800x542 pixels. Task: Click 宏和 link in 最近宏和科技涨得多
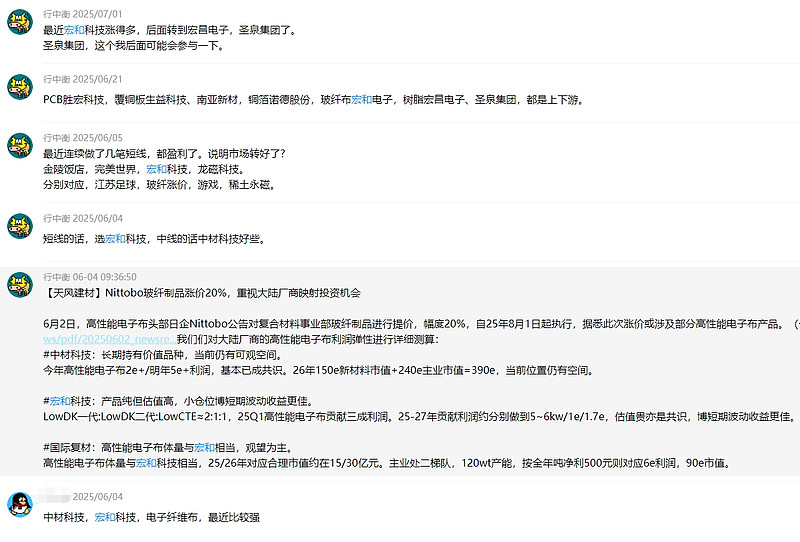pos(74,30)
